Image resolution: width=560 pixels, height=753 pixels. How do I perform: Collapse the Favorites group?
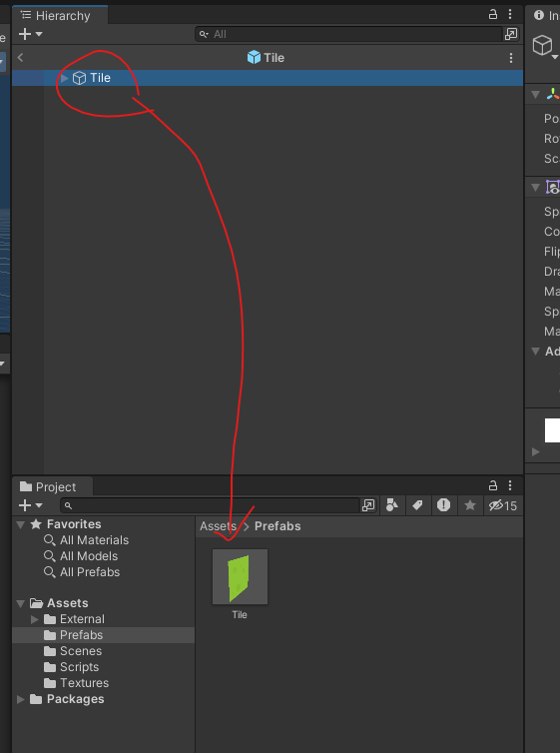21,524
